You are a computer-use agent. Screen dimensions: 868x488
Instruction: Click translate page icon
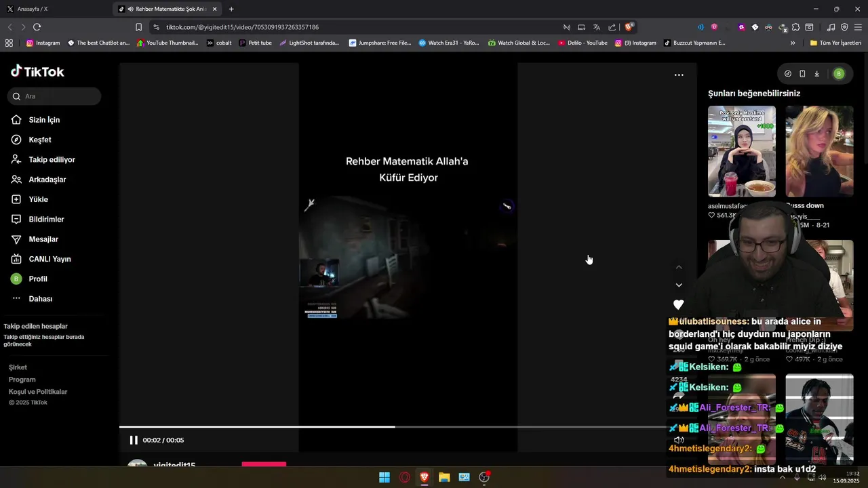pyautogui.click(x=596, y=27)
